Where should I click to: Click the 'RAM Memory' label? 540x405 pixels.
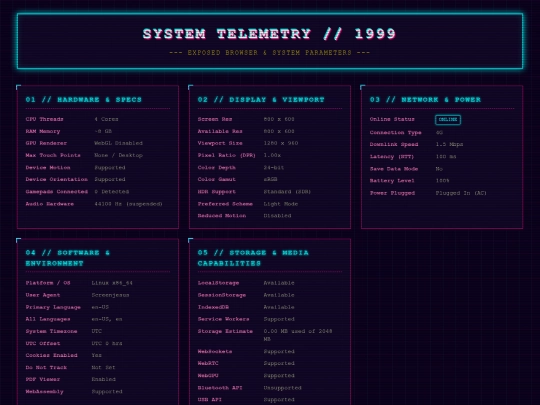[x=43, y=131]
